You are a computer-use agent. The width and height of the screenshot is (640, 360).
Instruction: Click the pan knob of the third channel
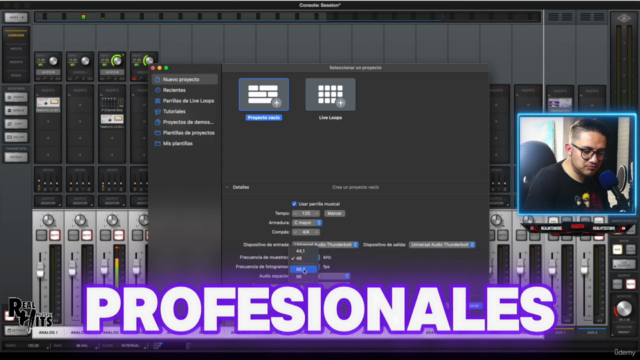(x=112, y=220)
